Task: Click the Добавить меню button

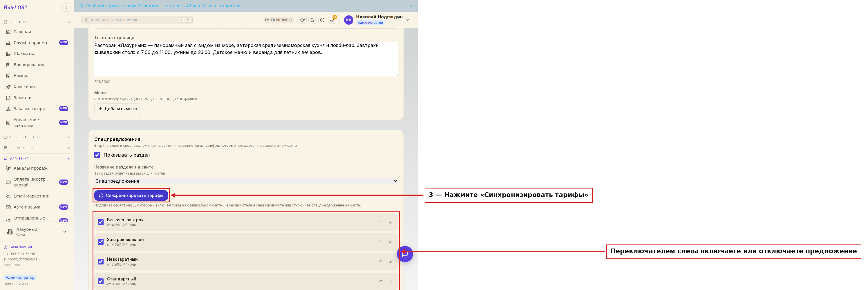Action: tap(117, 109)
